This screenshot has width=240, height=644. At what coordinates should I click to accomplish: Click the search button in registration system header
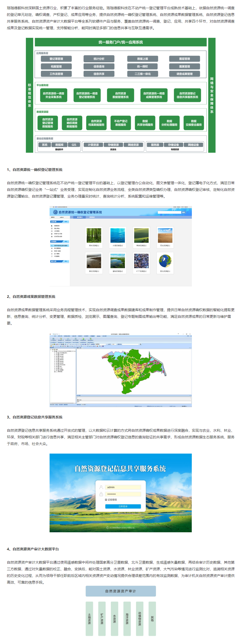click(184, 212)
